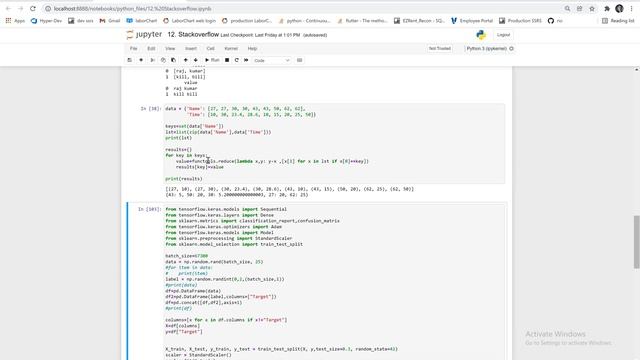Cut selected cells with the scissors icon

coord(152,60)
